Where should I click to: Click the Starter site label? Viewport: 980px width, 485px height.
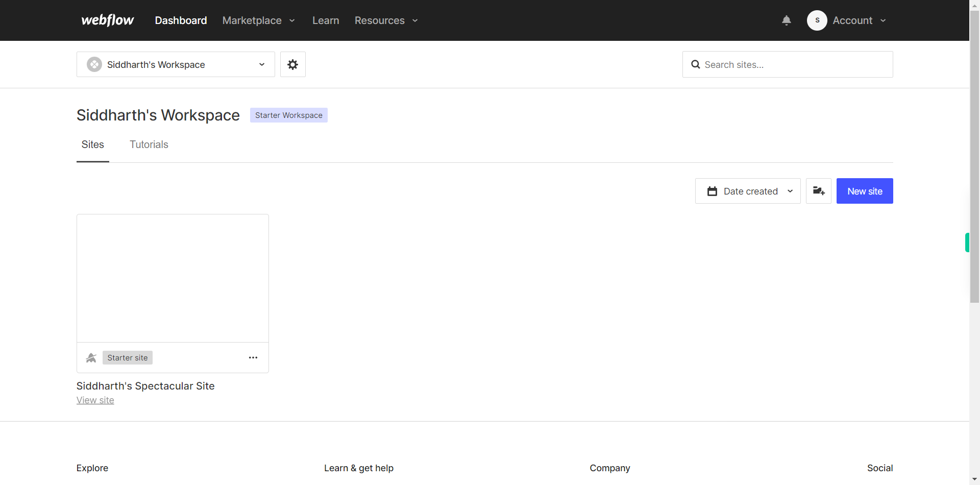click(x=128, y=357)
